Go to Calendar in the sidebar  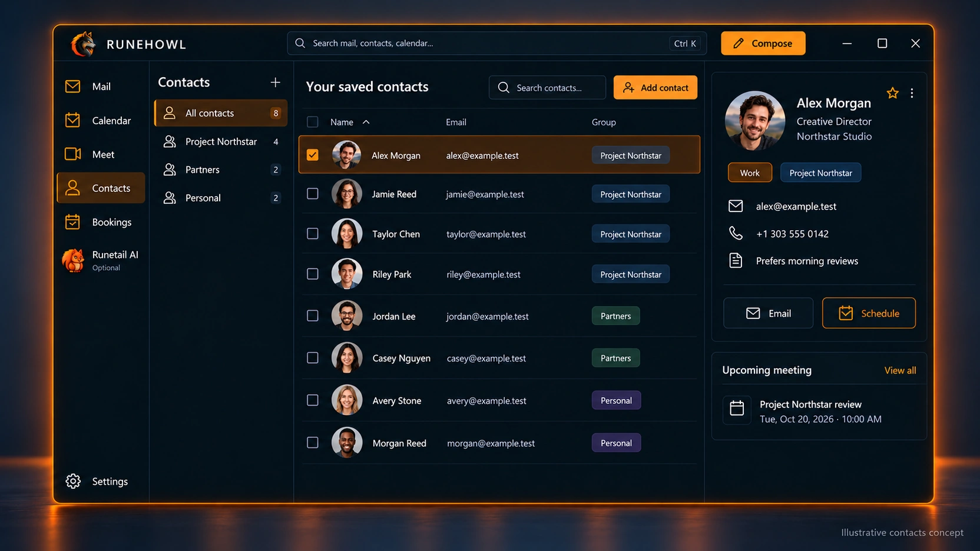tap(101, 121)
